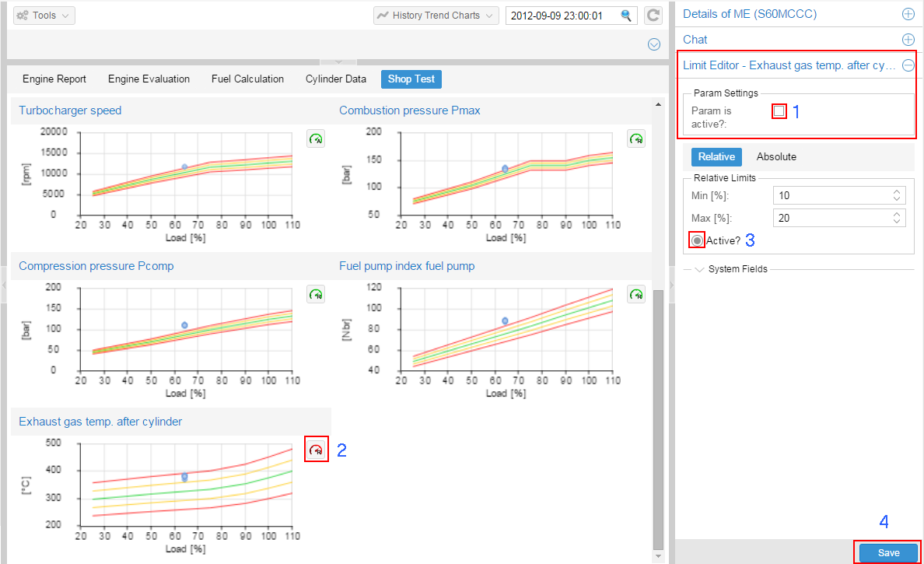The image size is (924, 564).
Task: Click the gauge icon on Turbocharger speed chart
Action: [x=315, y=139]
